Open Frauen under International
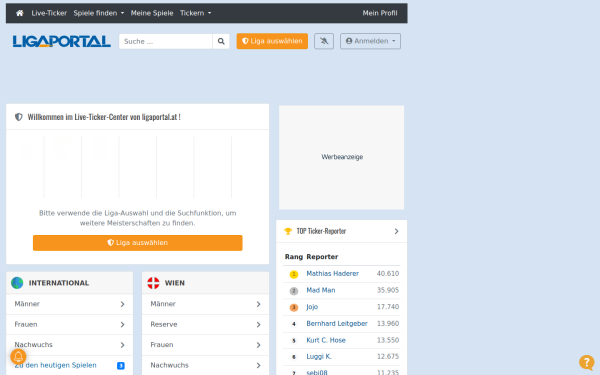The image size is (600, 375). click(x=70, y=324)
